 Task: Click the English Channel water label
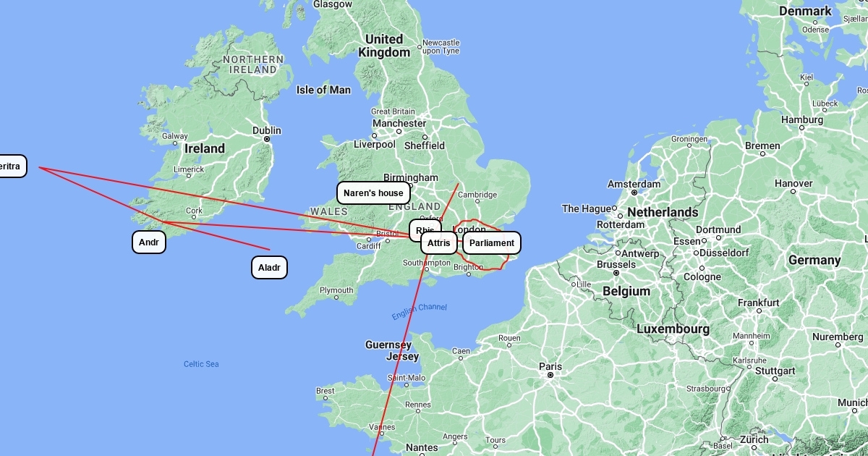click(420, 312)
